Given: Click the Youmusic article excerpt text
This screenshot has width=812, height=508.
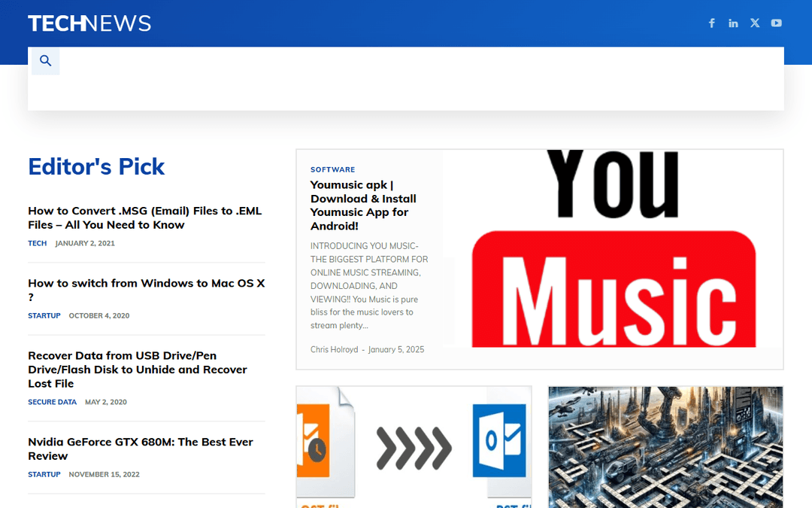Looking at the screenshot, I should 369,286.
